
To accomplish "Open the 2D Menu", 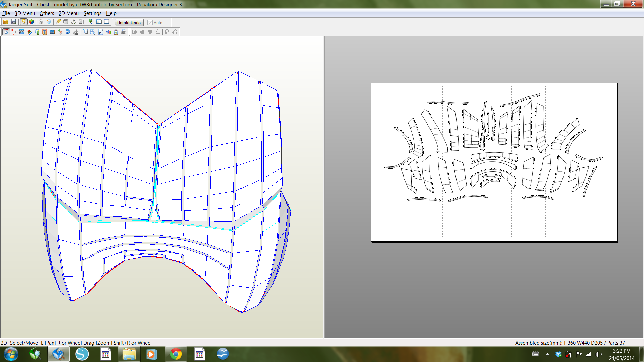I will click(x=68, y=13).
